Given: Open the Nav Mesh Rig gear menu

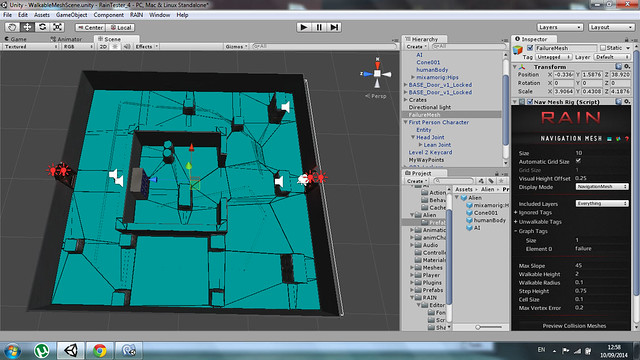Looking at the screenshot, I should pos(627,102).
